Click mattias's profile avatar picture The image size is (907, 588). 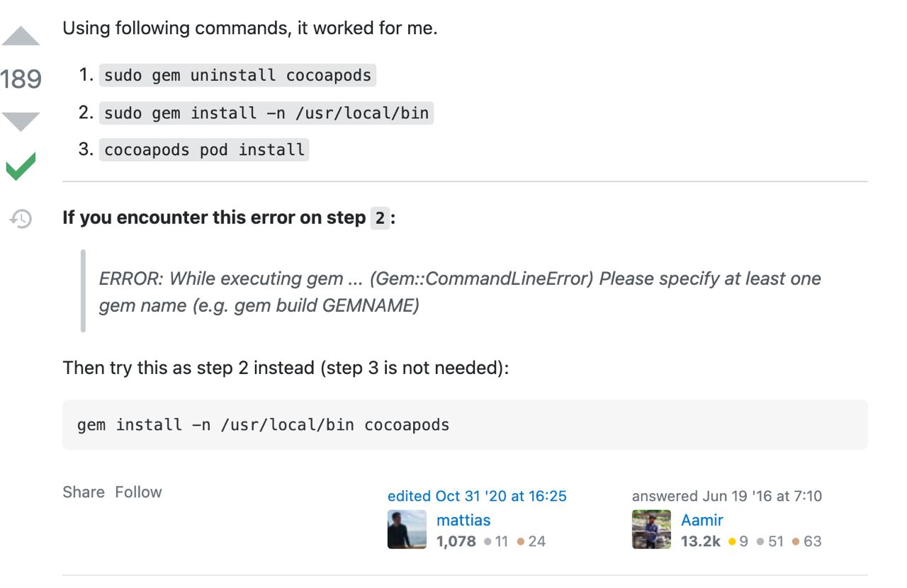point(407,529)
